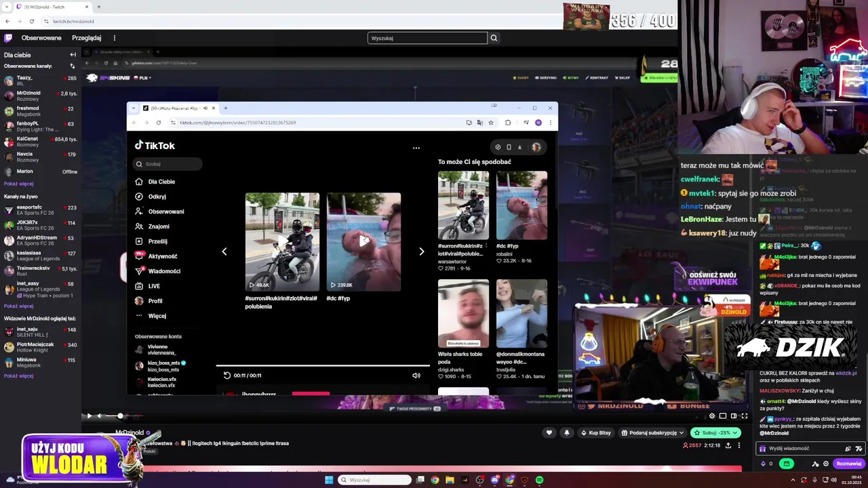Screen dimensions: 868x488
Task: Open Twitch player settings gear
Action: point(712,415)
